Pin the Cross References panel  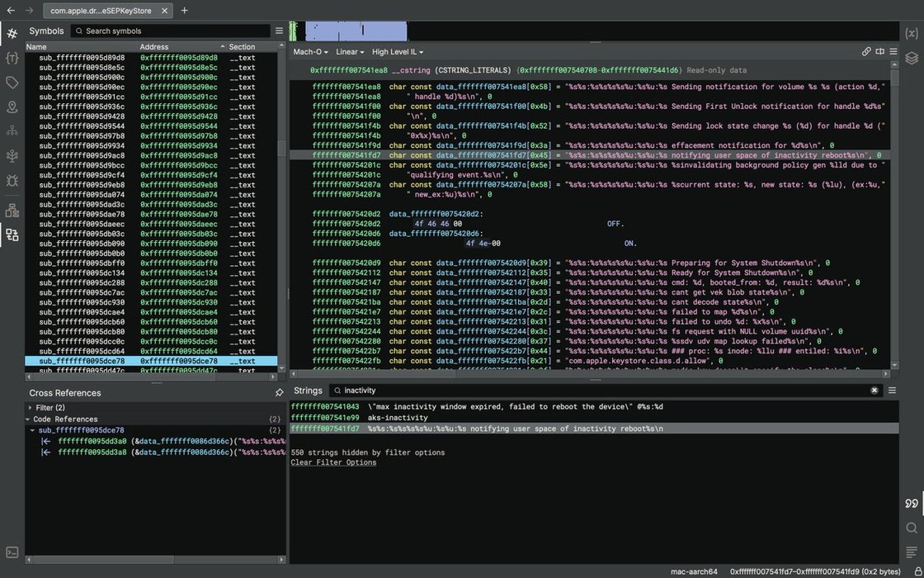click(279, 393)
